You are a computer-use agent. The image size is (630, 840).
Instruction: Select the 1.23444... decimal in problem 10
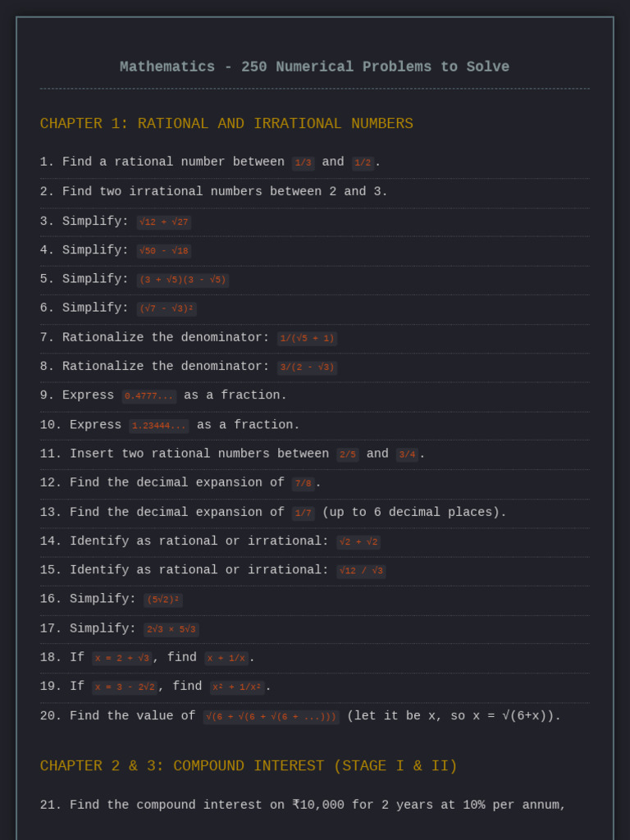159,426
